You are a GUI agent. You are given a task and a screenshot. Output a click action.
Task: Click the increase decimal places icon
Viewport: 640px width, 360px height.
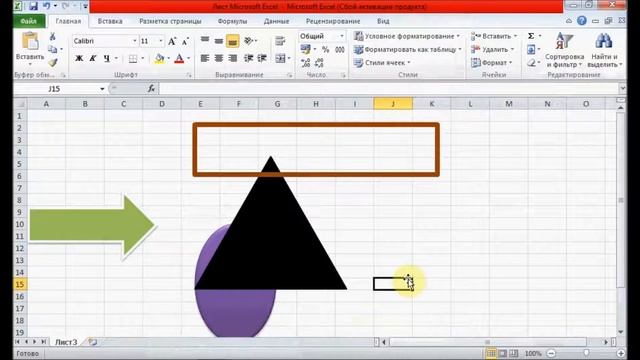click(306, 62)
